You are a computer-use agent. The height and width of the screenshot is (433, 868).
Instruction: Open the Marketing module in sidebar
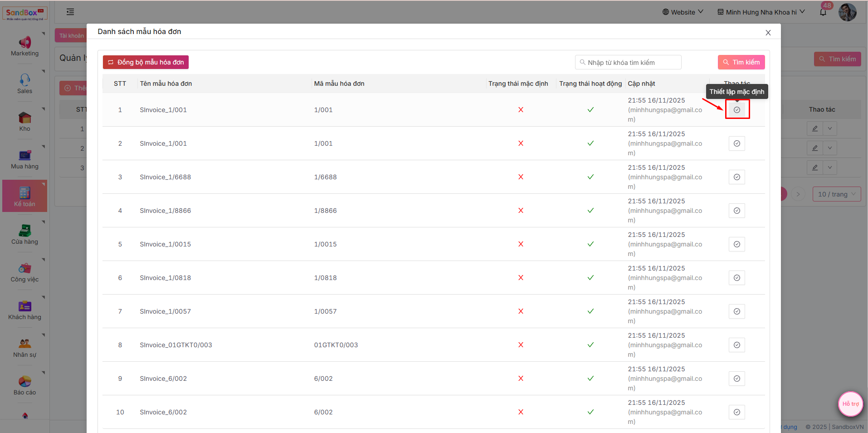(24, 46)
